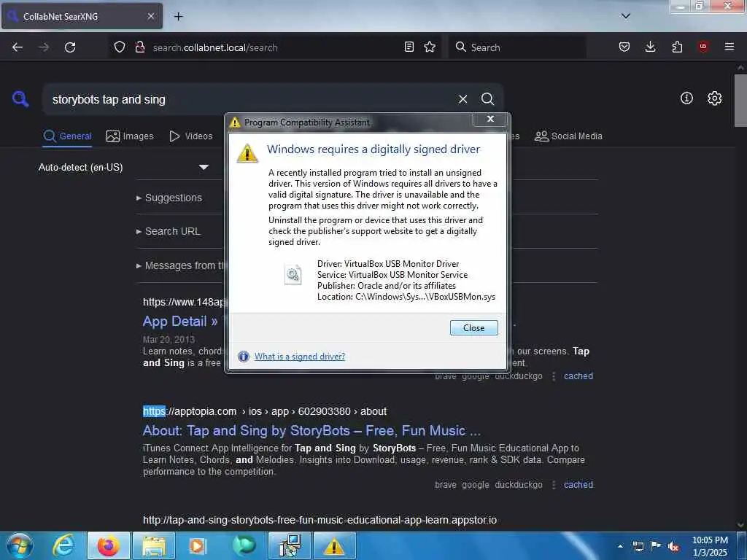Viewport: 747px width, 560px height.
Task: Open a new tab with plus button
Action: (x=178, y=17)
